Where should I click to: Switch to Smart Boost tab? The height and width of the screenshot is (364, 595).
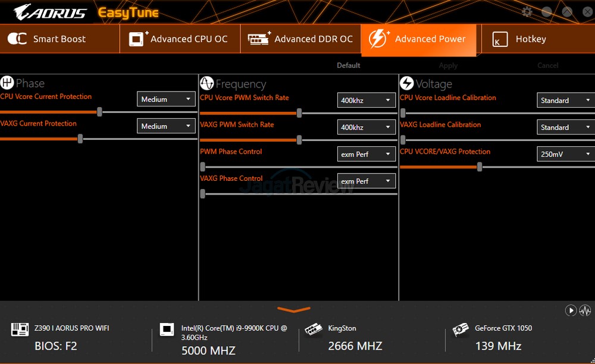click(59, 39)
